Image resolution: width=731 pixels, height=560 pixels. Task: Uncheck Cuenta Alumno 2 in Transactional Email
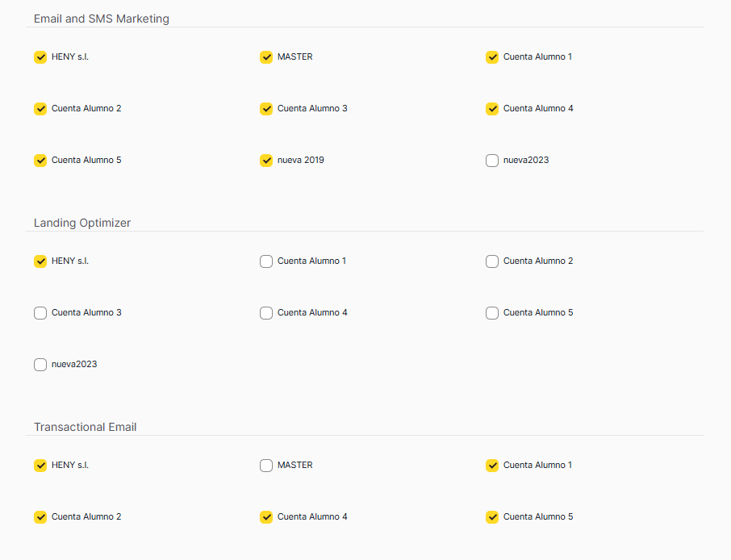point(40,517)
